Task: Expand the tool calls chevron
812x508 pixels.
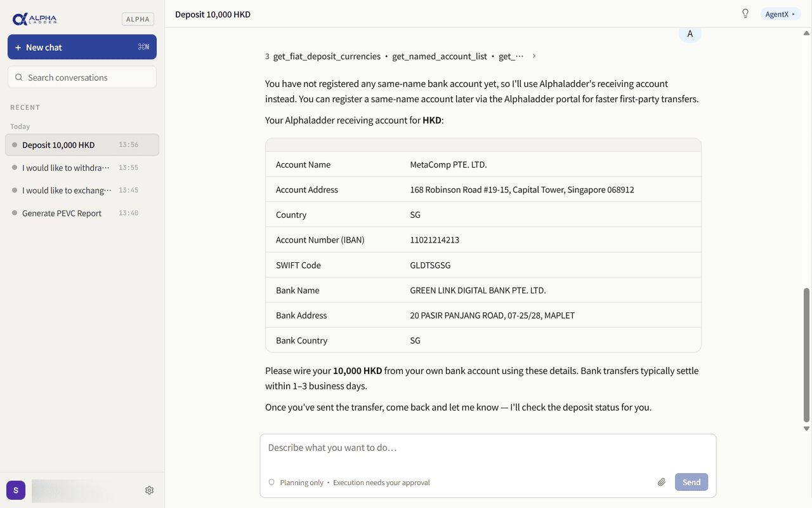Action: pyautogui.click(x=534, y=56)
